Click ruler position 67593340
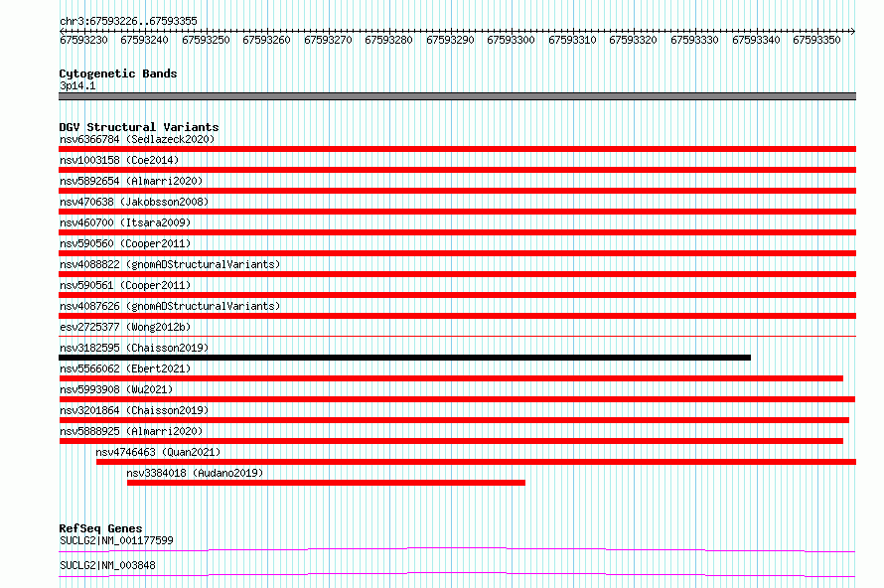The height and width of the screenshot is (588, 884). [x=756, y=40]
